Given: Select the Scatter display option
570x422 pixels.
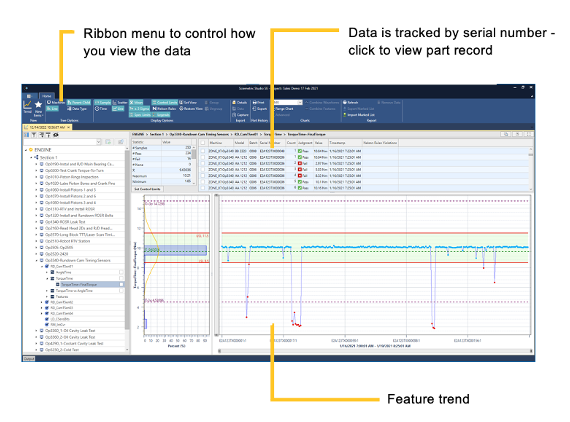Looking at the screenshot, I should pos(120,103).
